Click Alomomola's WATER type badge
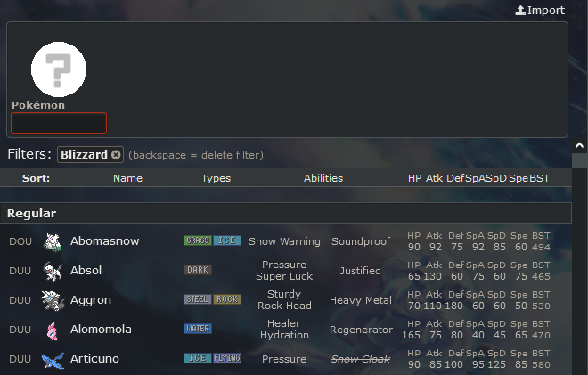The height and width of the screenshot is (375, 588). [198, 329]
